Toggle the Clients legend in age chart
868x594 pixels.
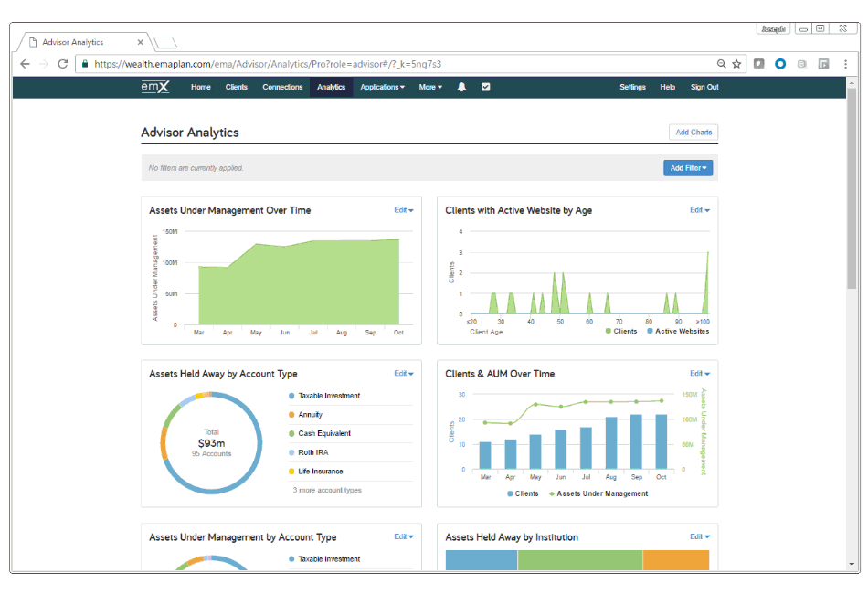tap(621, 331)
